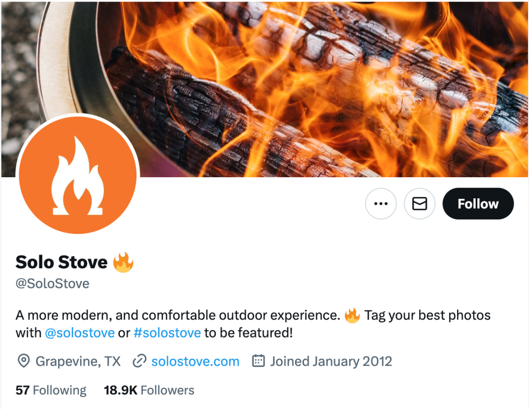
Task: Click the envelope message icon
Action: (x=419, y=203)
